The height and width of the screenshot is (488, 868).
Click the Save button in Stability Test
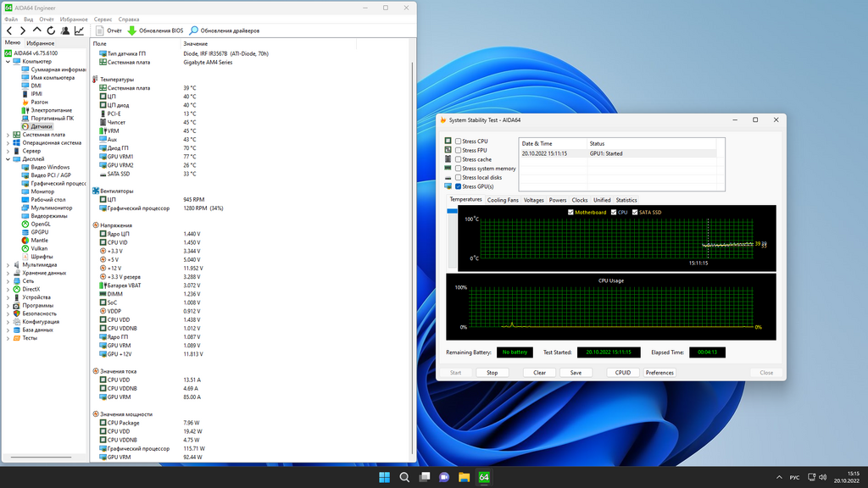(x=576, y=373)
